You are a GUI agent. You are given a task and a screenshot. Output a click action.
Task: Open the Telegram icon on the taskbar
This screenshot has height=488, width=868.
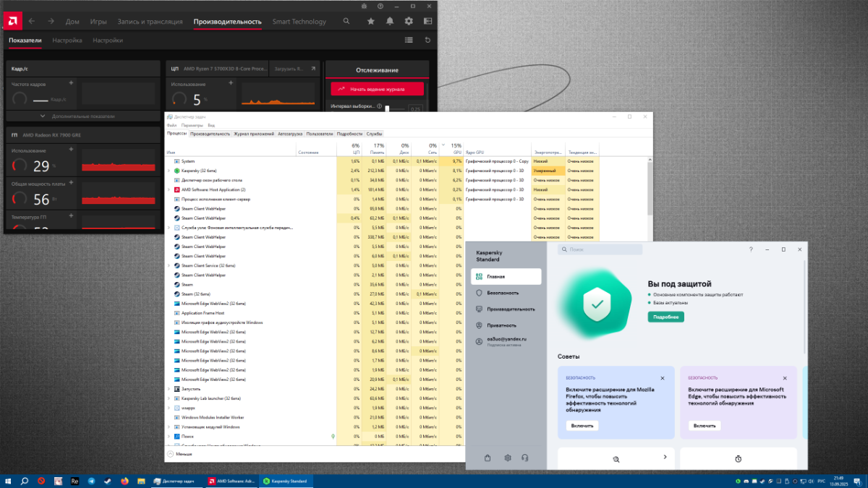(x=91, y=481)
